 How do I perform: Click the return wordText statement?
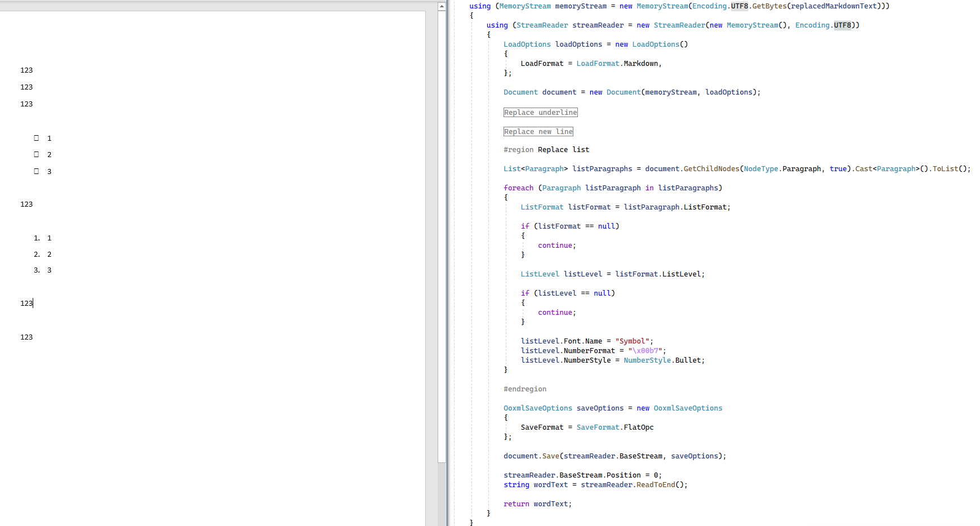(x=537, y=504)
